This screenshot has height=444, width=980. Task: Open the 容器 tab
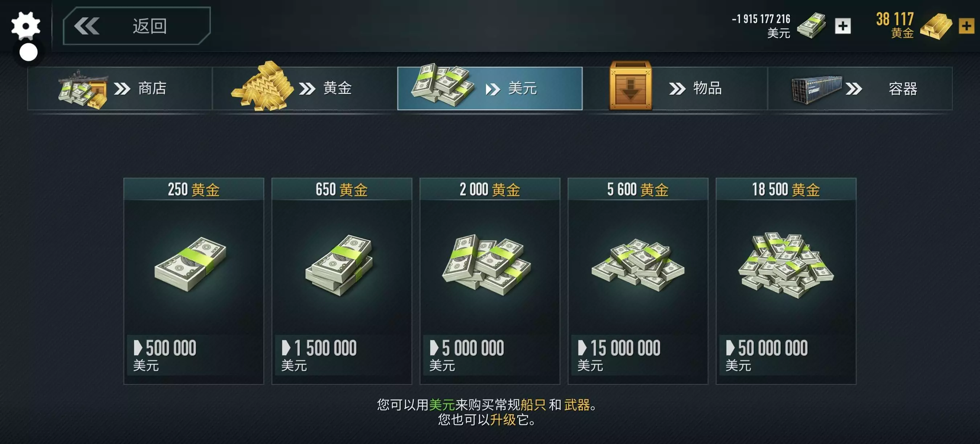[860, 89]
